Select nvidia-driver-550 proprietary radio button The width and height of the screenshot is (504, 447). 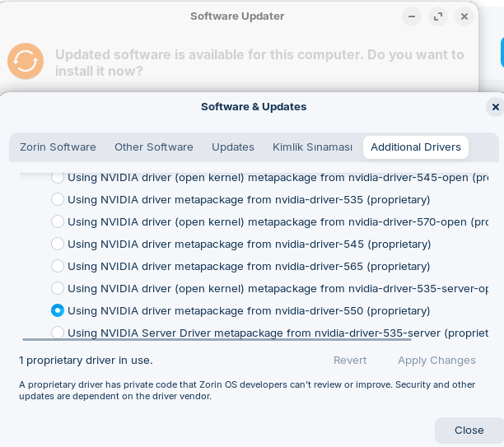click(x=58, y=310)
